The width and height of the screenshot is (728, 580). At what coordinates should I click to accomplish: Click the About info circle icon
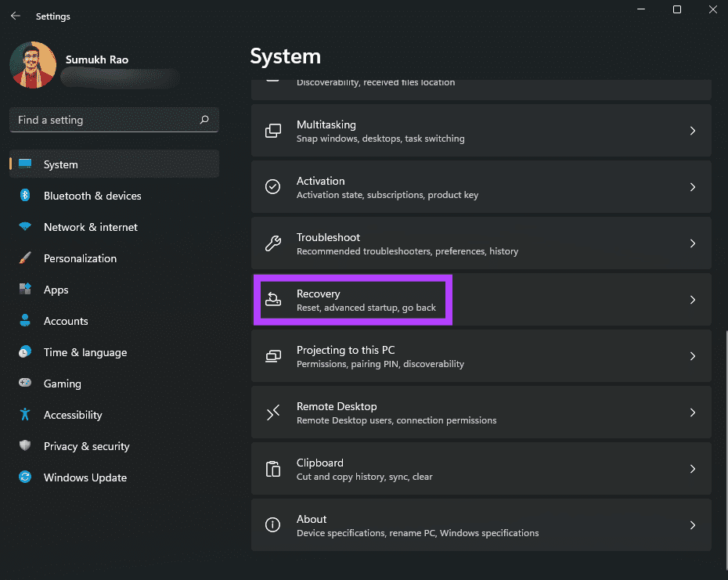point(272,525)
